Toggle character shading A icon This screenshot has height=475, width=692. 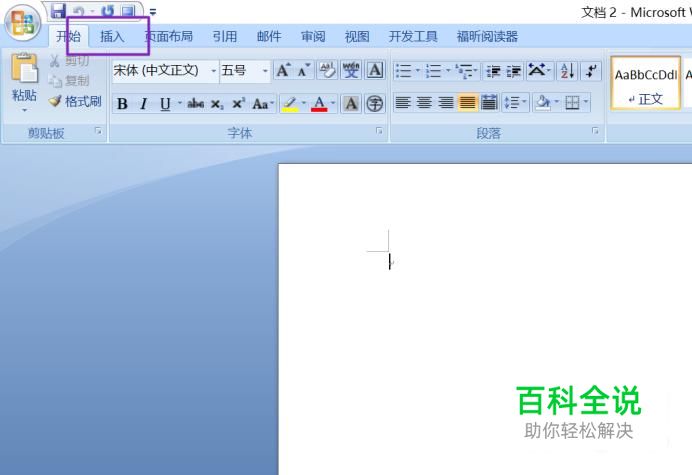(351, 104)
